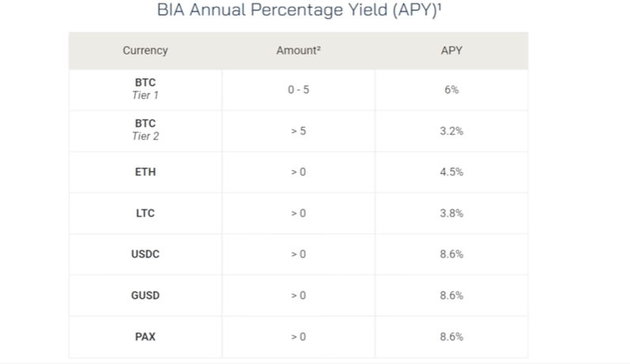Click the 3.8% APY value
This screenshot has height=364, width=630.
point(451,213)
